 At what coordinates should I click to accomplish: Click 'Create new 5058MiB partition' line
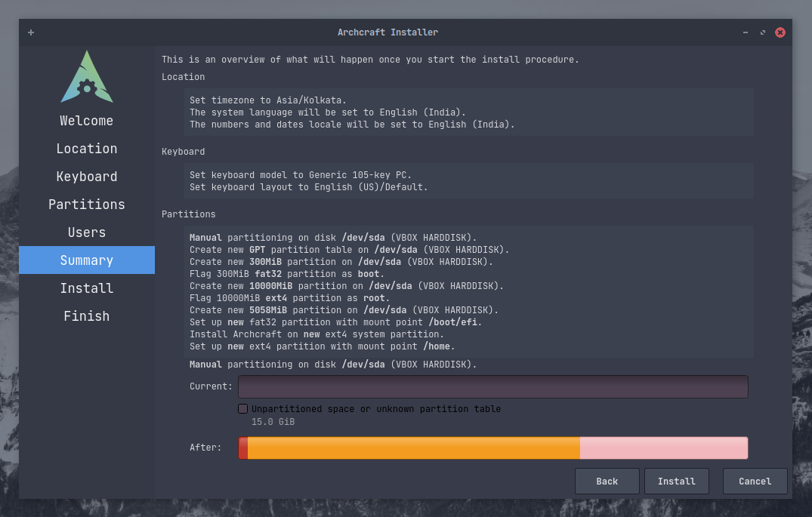click(x=344, y=310)
